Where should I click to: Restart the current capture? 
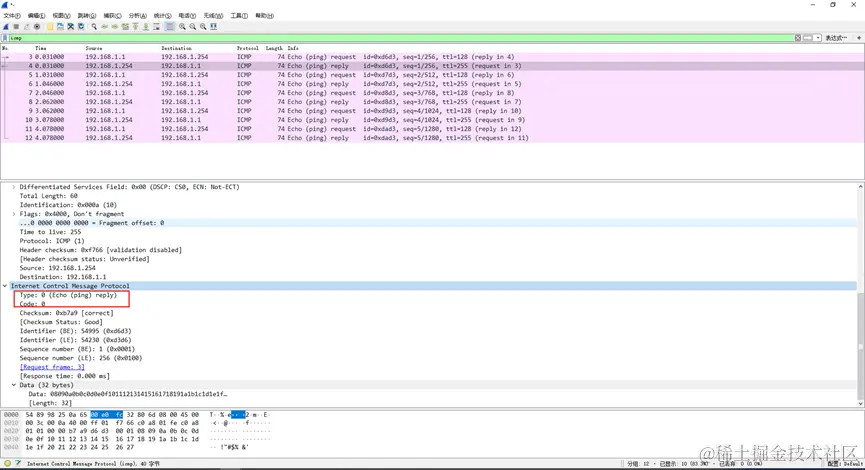[26, 26]
